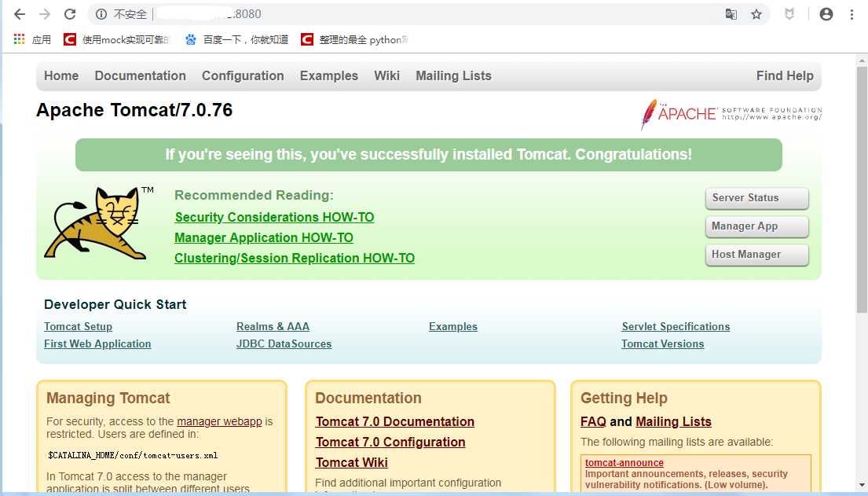Click the browser forward arrow

click(x=45, y=14)
